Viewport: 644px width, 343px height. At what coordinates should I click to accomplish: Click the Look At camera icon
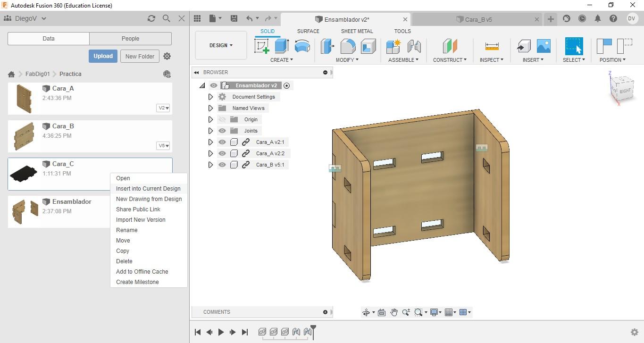coord(382,312)
